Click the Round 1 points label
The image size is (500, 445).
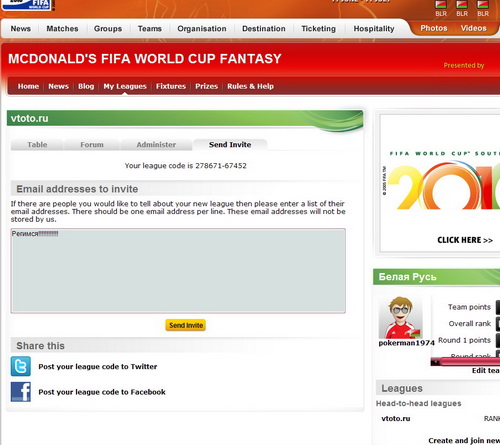[464, 340]
